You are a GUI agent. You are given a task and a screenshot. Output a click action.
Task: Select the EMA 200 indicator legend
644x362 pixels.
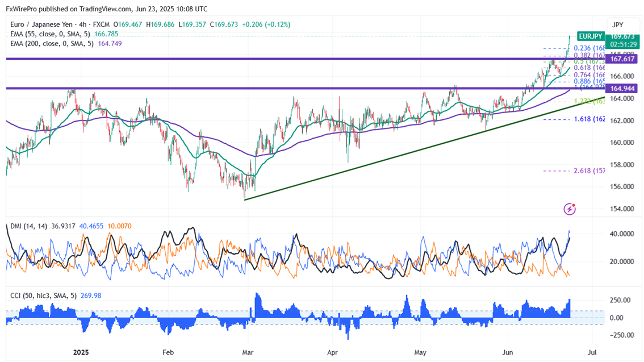pos(52,44)
